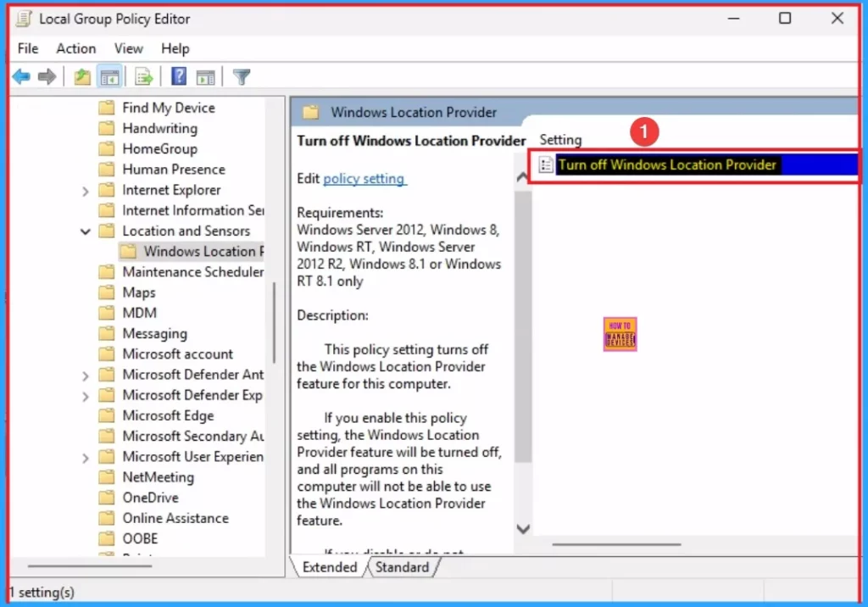Image resolution: width=868 pixels, height=607 pixels.
Task: Expand the Microsoft Defender Antivirus node
Action: [x=86, y=376]
